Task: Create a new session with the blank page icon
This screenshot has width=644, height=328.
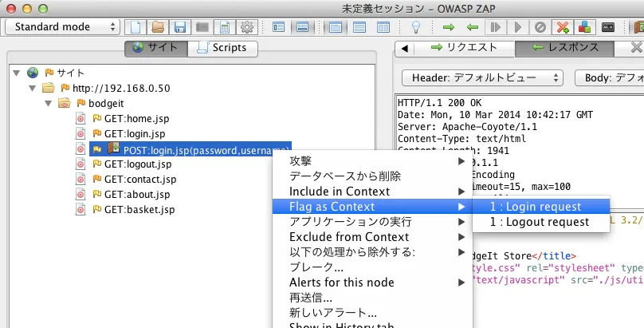Action: (x=135, y=27)
